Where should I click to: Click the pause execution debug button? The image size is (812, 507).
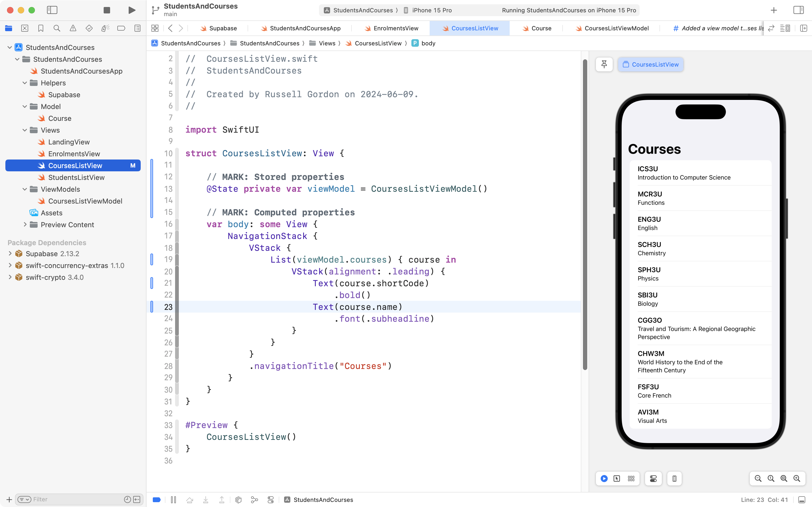coord(173,500)
